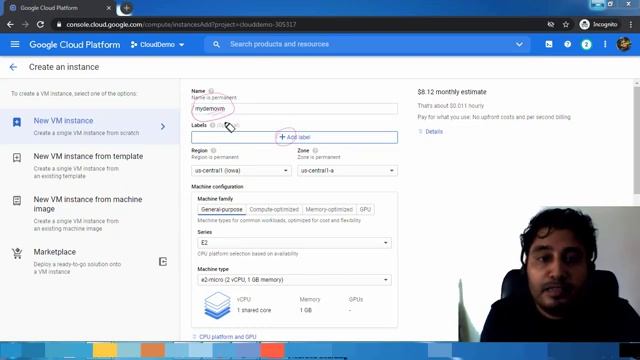The image size is (640, 360).
Task: Open the Help question mark icon
Action: 567,44
